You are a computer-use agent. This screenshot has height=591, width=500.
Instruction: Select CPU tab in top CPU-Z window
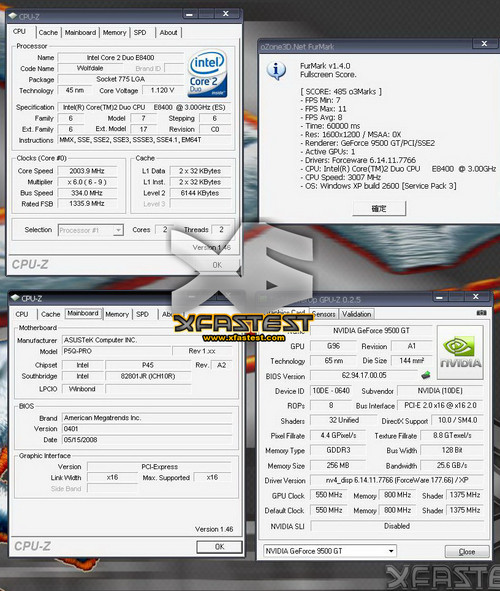click(20, 32)
